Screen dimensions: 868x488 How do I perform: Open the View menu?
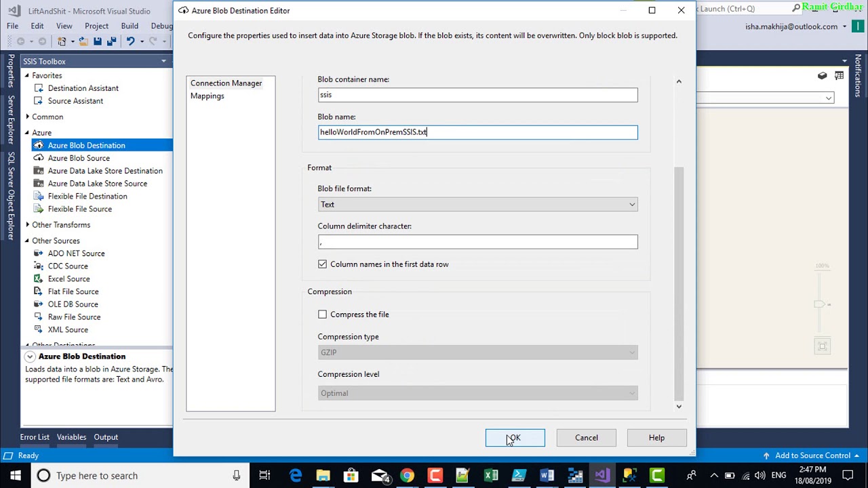(64, 26)
